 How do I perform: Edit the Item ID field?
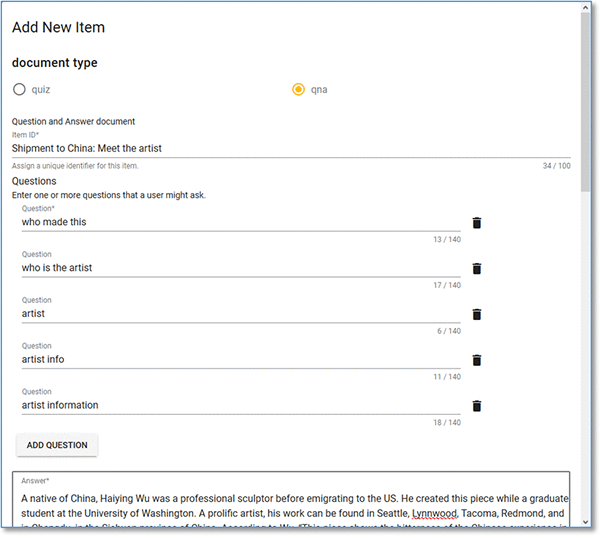pos(291,148)
